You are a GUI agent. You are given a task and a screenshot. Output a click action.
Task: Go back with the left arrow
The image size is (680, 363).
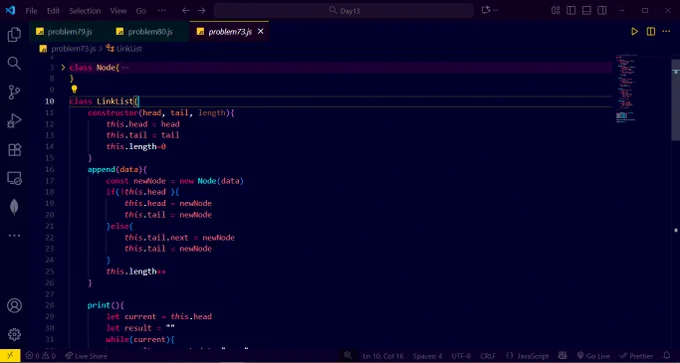click(186, 10)
